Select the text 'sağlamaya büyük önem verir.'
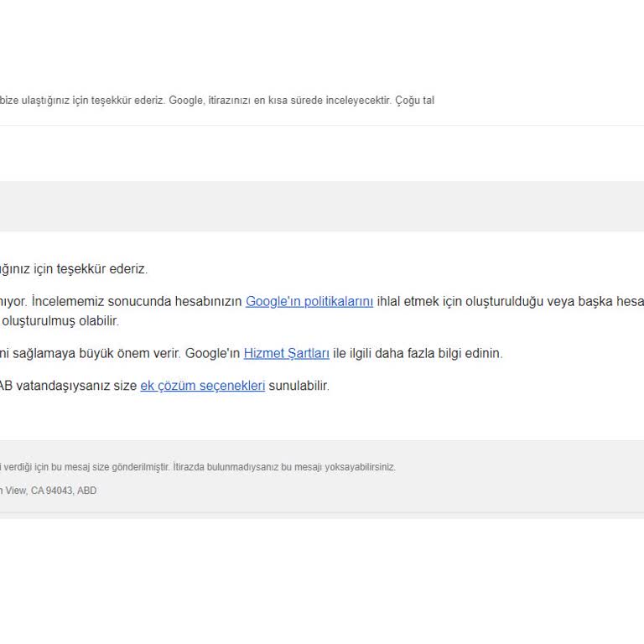The image size is (644, 644). (x=97, y=354)
